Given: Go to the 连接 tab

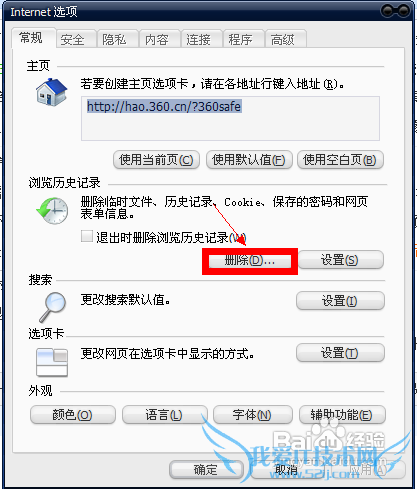Looking at the screenshot, I should coord(198,40).
